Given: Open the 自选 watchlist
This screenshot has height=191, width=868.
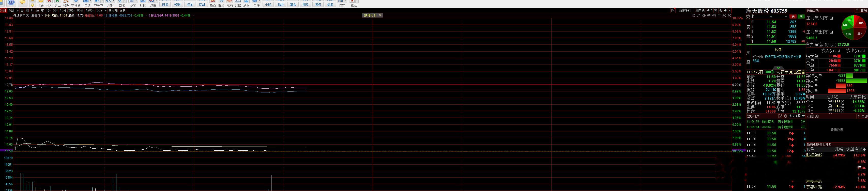Looking at the screenshot, I should (87, 3).
